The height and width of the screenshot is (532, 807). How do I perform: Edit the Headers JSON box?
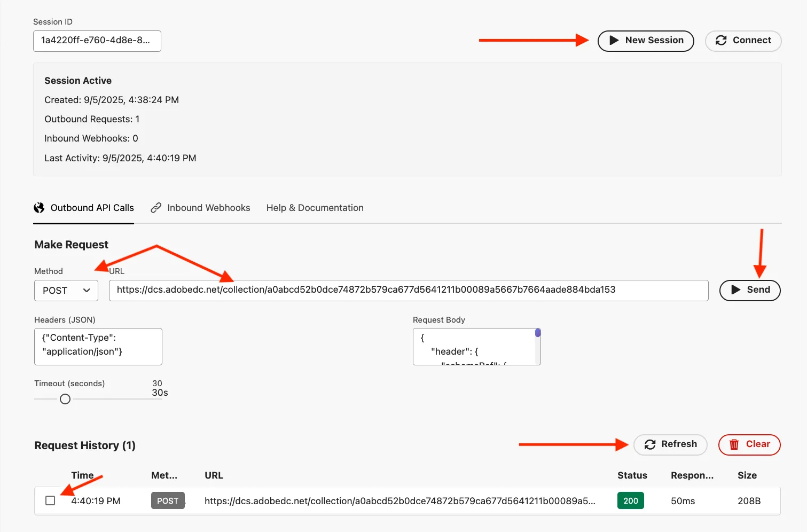tap(98, 347)
